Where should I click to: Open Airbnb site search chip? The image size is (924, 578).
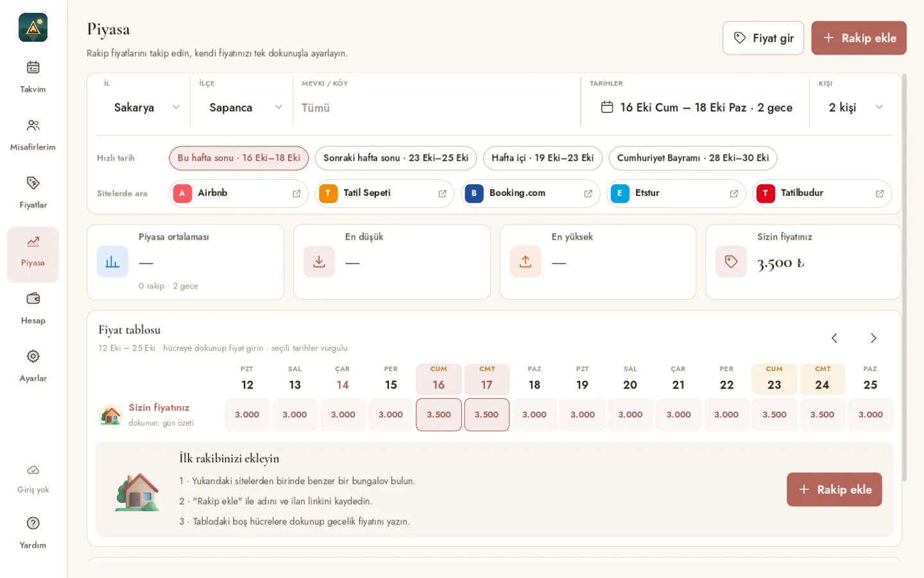click(239, 193)
